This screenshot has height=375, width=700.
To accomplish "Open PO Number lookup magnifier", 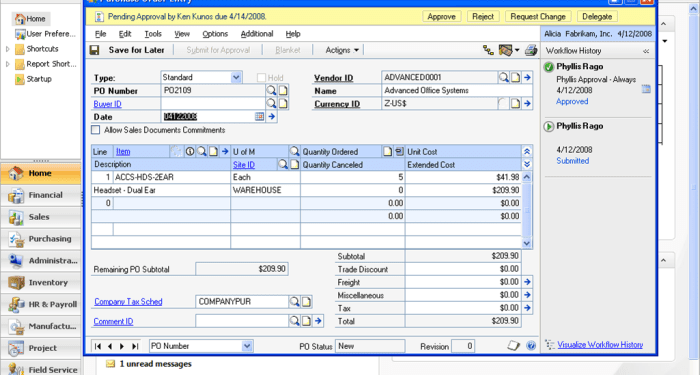I will click(271, 91).
